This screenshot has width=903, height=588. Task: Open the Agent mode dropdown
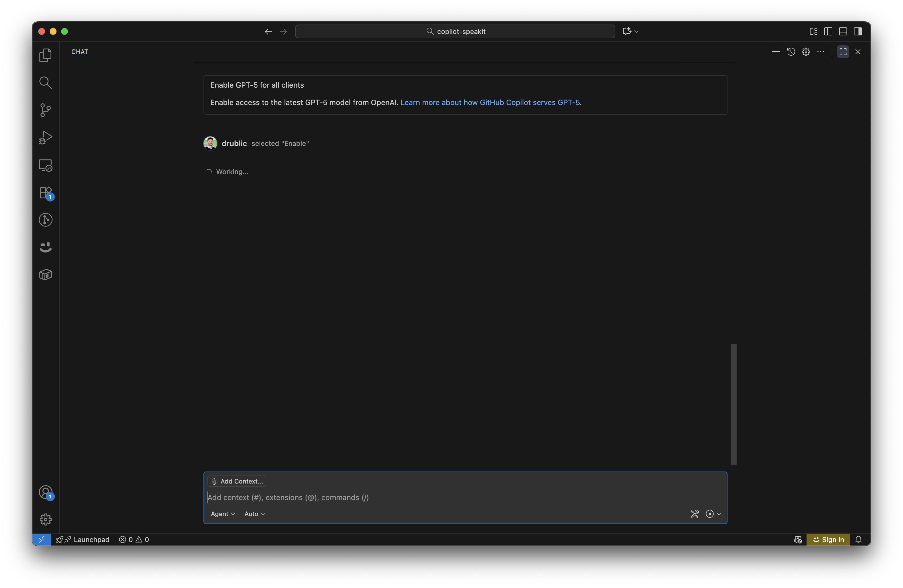pyautogui.click(x=223, y=514)
